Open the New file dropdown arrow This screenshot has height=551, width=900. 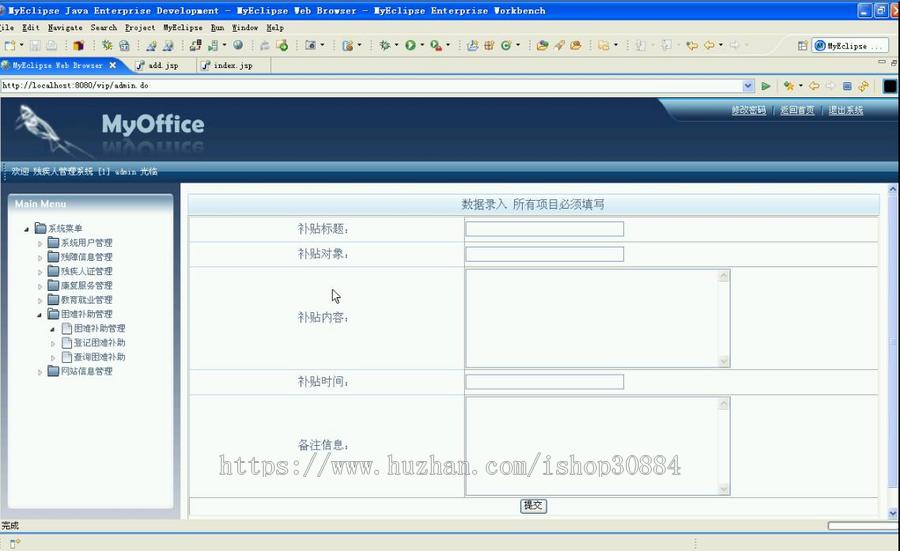(x=22, y=45)
